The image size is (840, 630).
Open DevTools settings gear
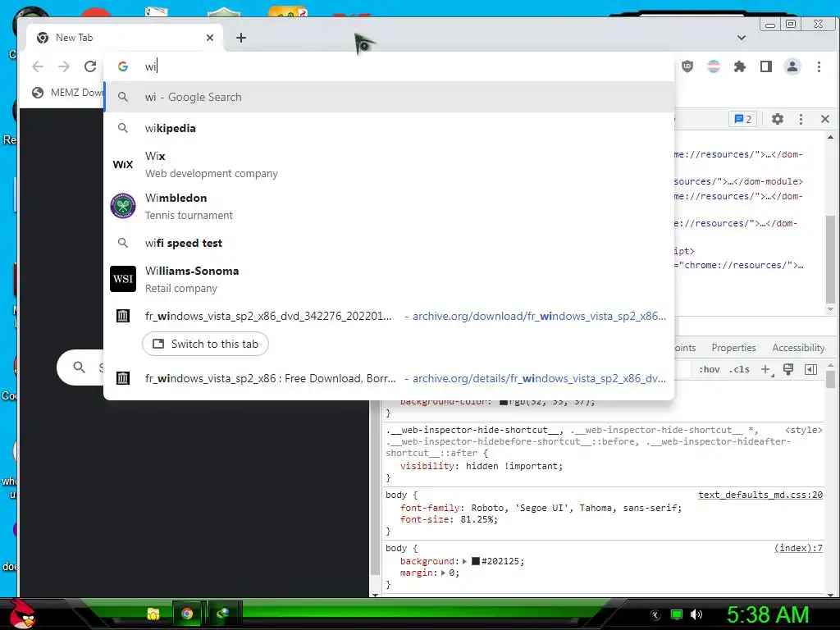tap(778, 119)
